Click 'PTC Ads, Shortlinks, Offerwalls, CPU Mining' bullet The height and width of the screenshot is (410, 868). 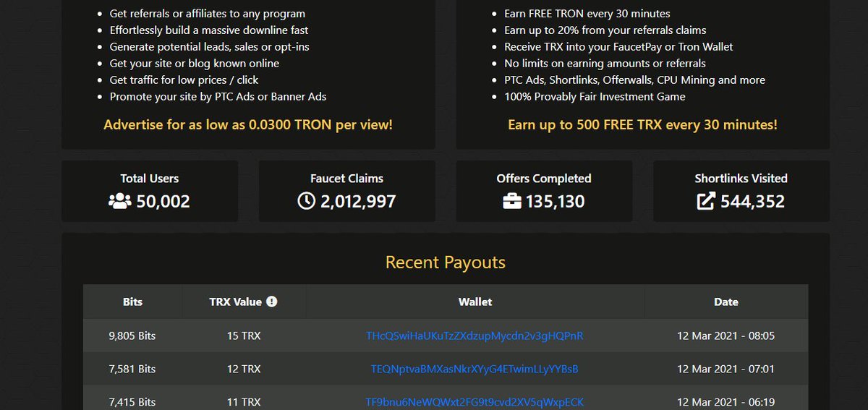click(634, 80)
